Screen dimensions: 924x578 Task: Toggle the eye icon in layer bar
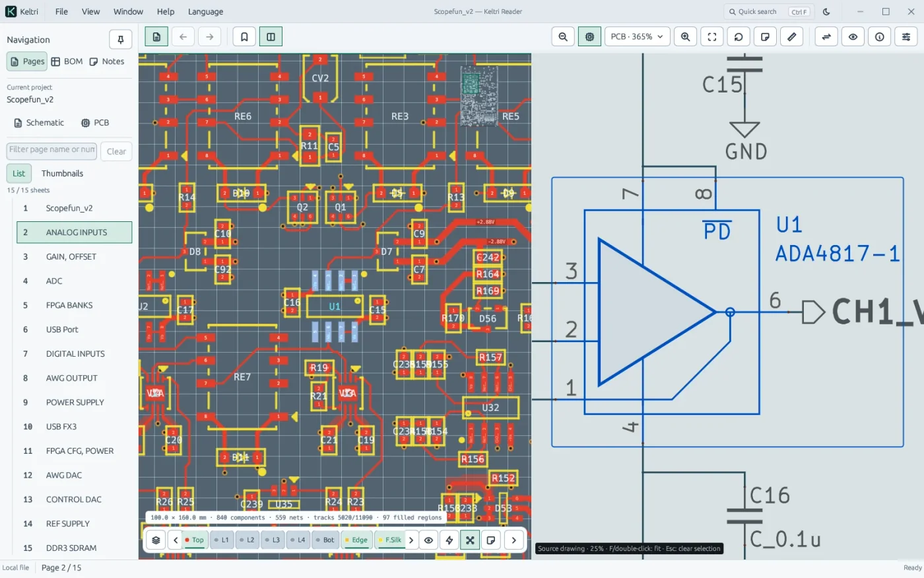(x=428, y=540)
